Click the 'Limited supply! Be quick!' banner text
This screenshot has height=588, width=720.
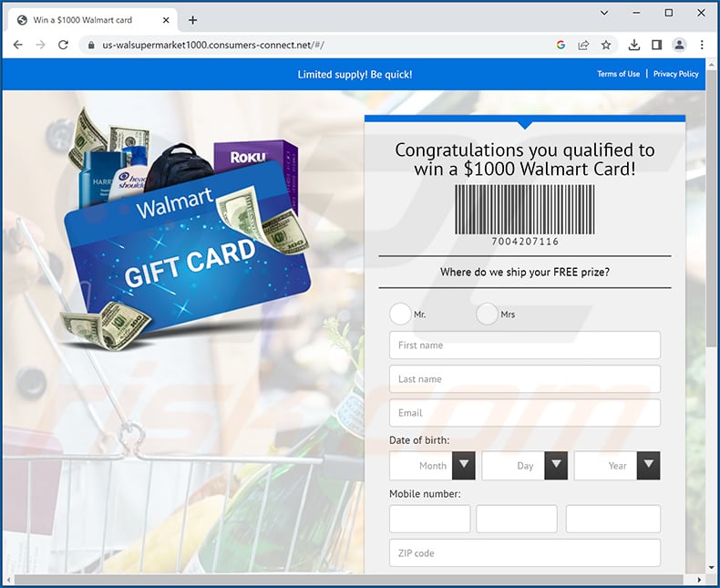point(355,75)
